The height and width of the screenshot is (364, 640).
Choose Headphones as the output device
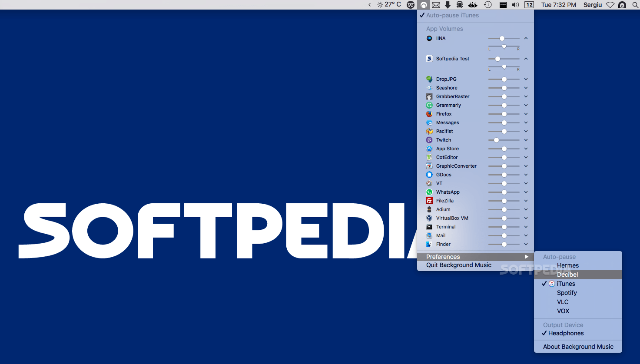coord(578,333)
